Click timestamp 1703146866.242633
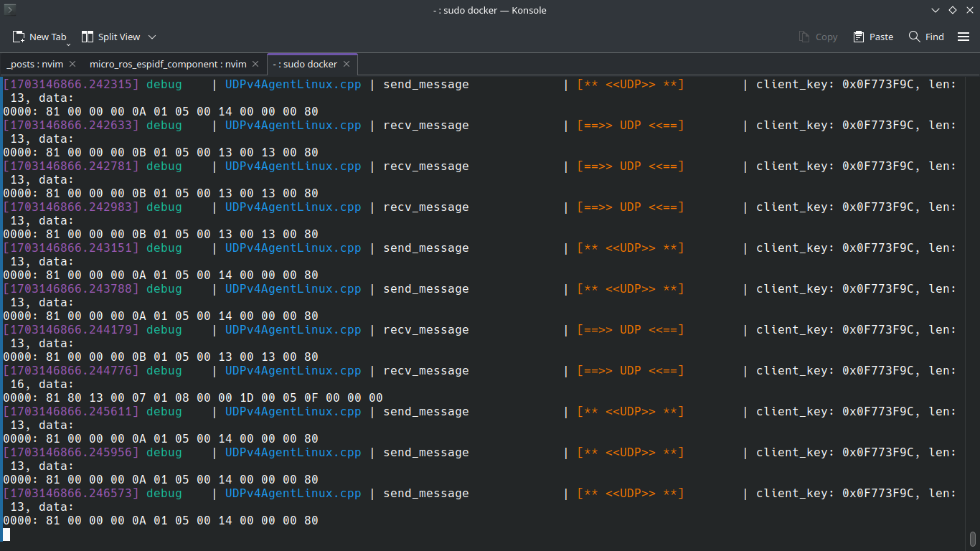 point(71,125)
